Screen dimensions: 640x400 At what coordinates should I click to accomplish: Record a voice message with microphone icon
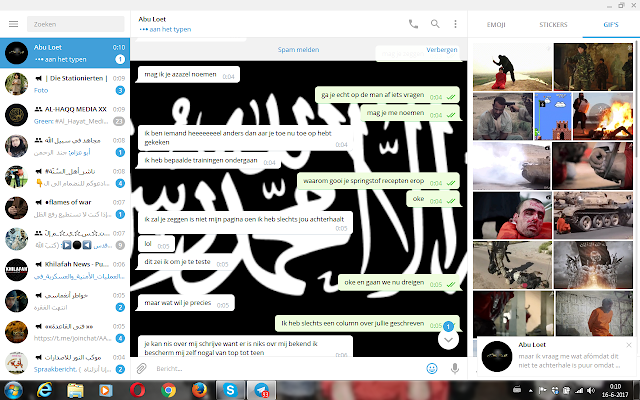point(454,369)
